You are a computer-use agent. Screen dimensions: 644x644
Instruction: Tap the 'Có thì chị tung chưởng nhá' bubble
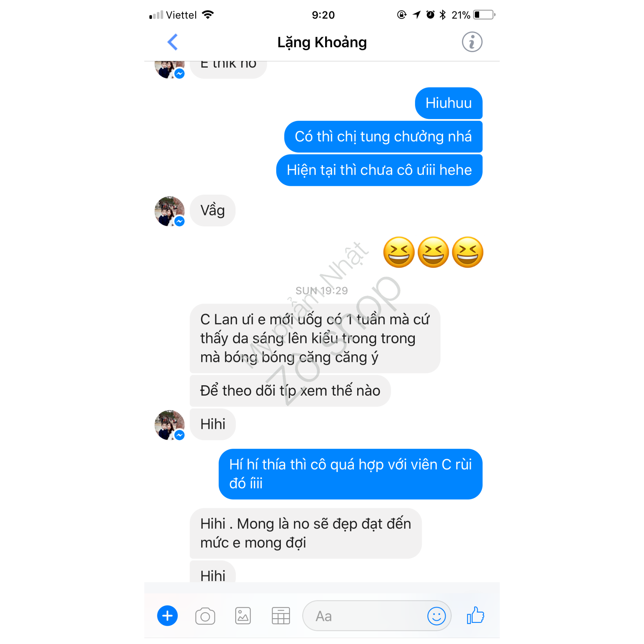pos(383,137)
